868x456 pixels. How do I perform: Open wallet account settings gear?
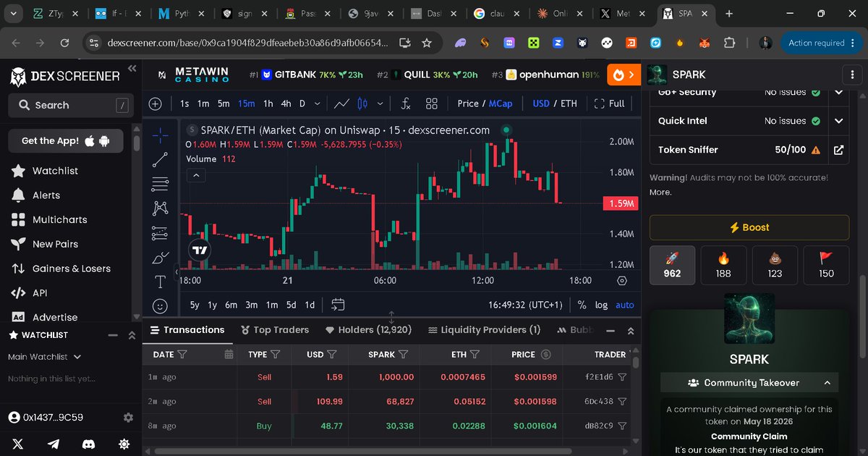click(x=128, y=418)
